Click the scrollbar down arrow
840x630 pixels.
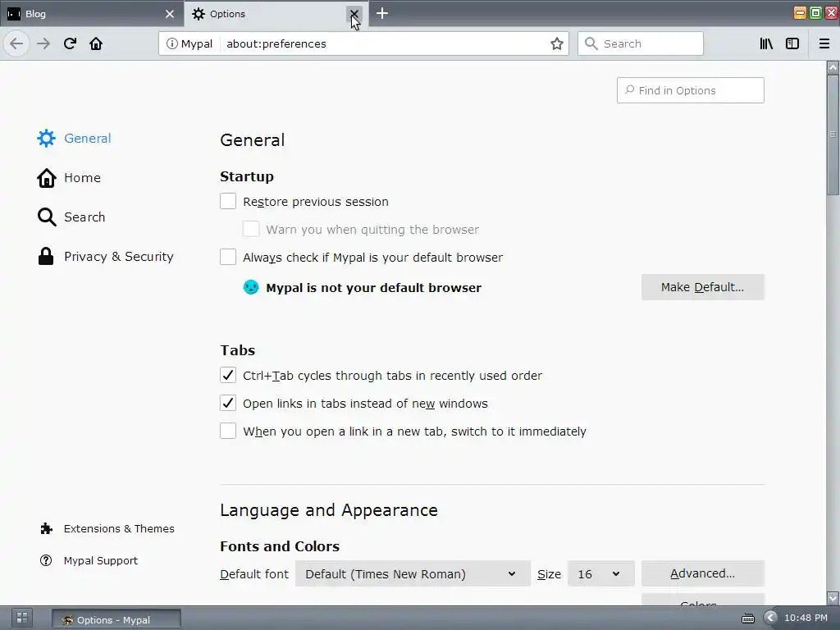833,597
